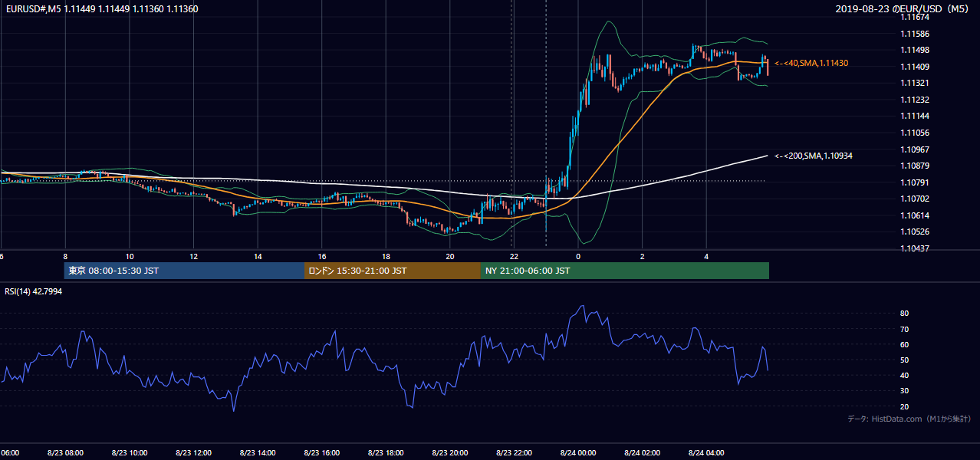Image resolution: width=980 pixels, height=460 pixels.
Task: Click hour label 10 on price chart time axis
Action: [130, 257]
